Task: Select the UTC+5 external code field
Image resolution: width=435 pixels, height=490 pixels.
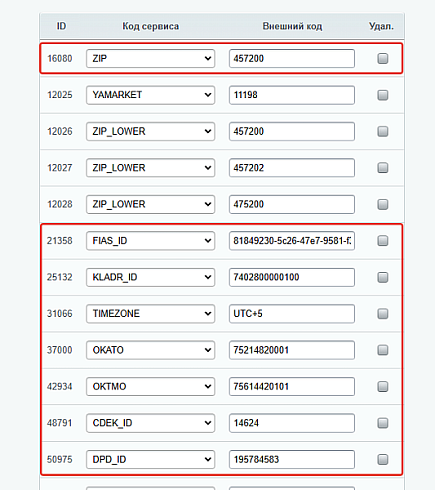Action: coord(292,314)
